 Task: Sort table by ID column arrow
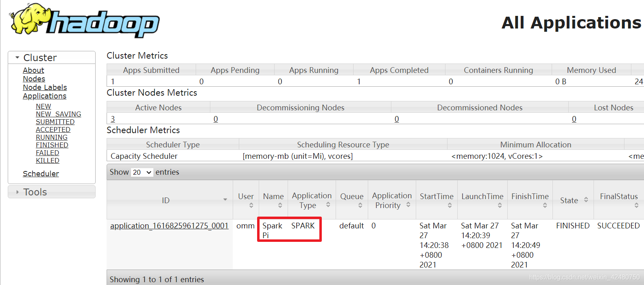pos(225,199)
